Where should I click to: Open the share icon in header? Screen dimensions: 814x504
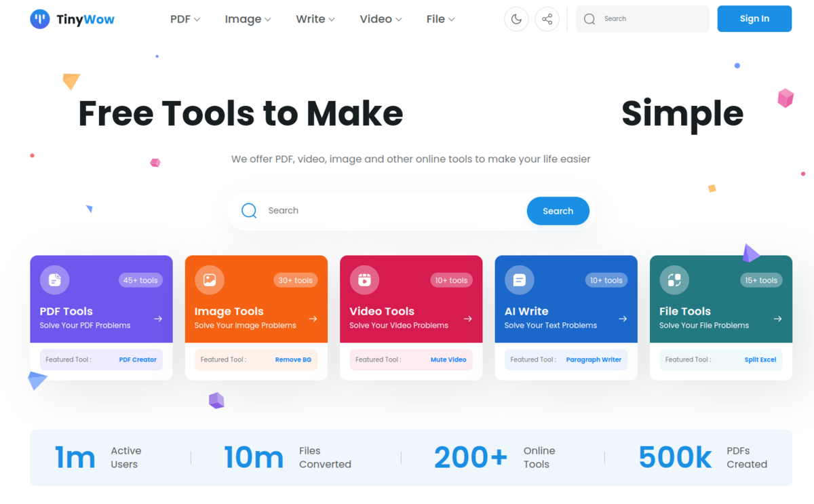click(x=547, y=19)
